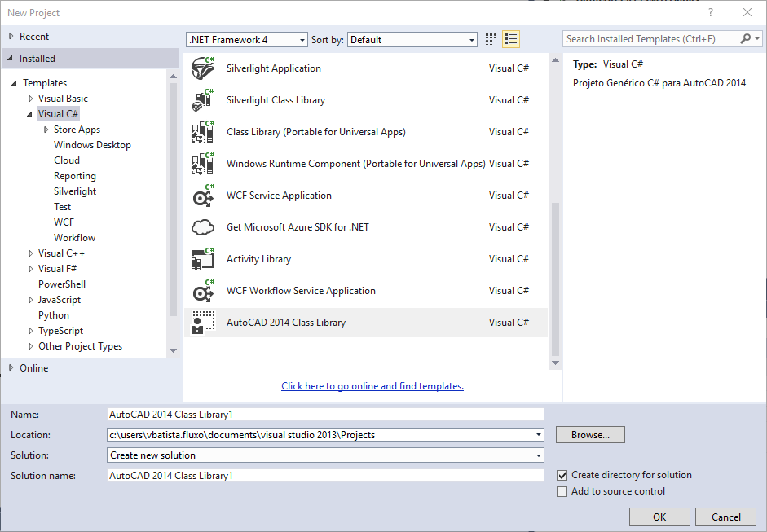This screenshot has height=532, width=767.
Task: Expand the Store Apps tree node
Action: point(46,130)
